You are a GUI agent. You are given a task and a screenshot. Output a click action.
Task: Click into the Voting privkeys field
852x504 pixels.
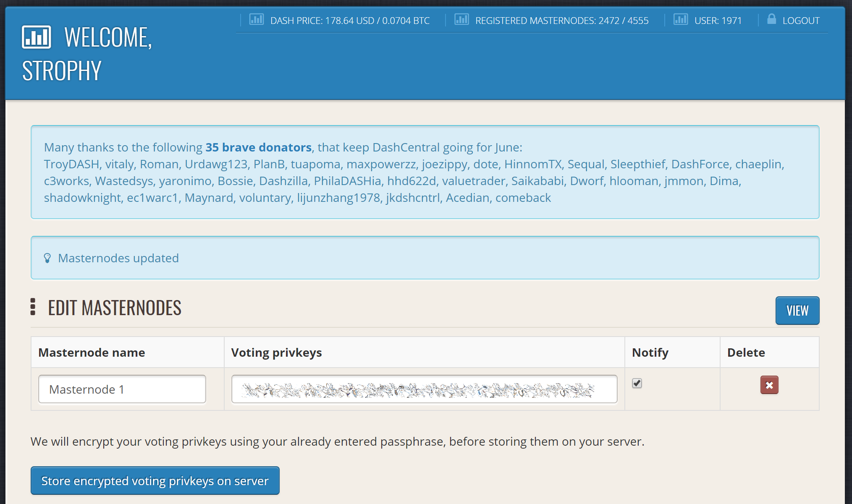[x=424, y=389]
